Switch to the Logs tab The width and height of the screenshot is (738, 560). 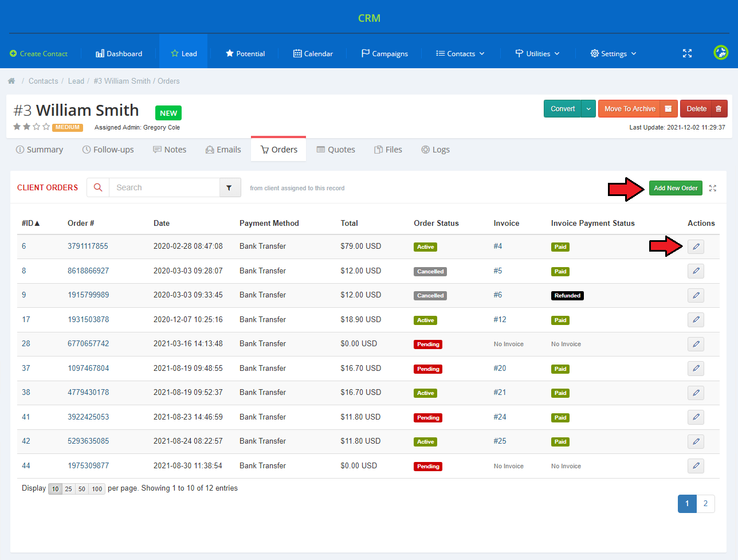pos(435,150)
